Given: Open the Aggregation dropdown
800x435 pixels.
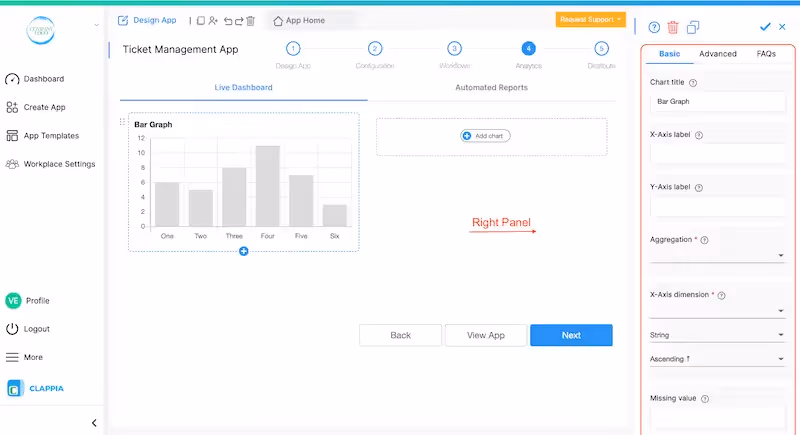Looking at the screenshot, I should pos(717,255).
